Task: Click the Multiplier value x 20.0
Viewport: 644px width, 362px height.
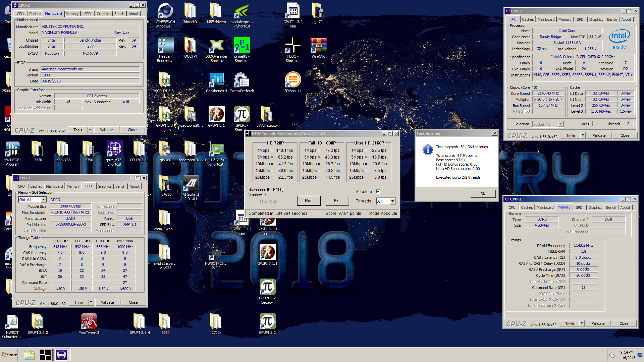Action: click(548, 99)
